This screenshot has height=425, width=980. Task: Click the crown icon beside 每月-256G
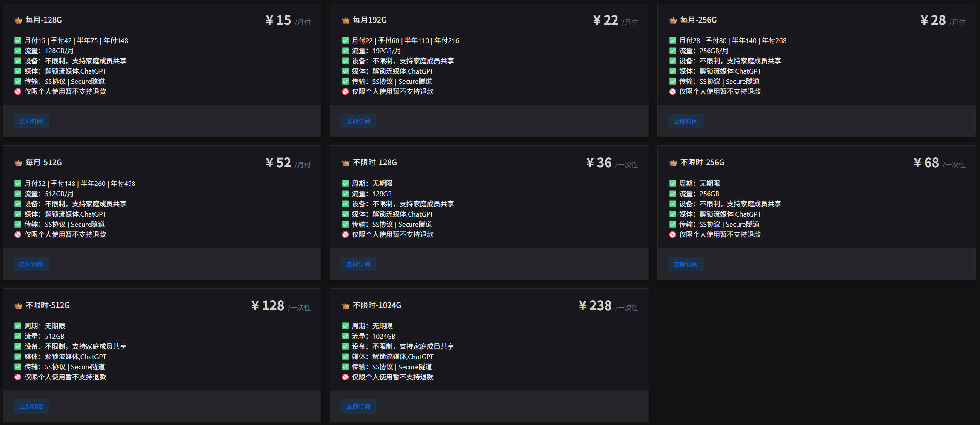coord(673,20)
